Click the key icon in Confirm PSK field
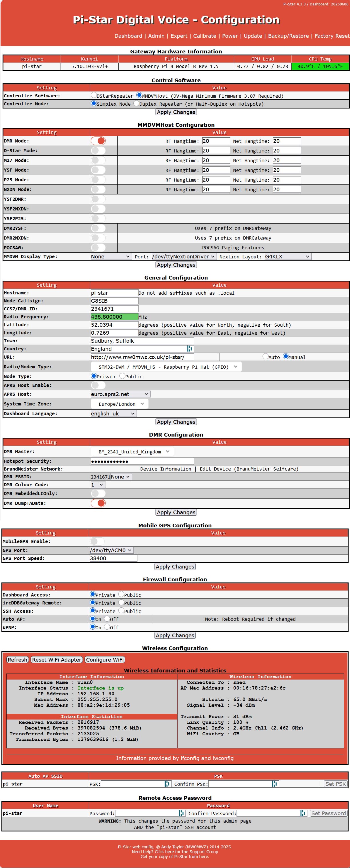 pos(275,784)
